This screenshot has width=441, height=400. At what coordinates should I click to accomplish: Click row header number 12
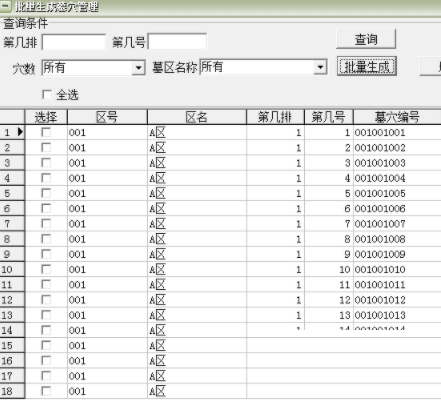click(x=12, y=300)
